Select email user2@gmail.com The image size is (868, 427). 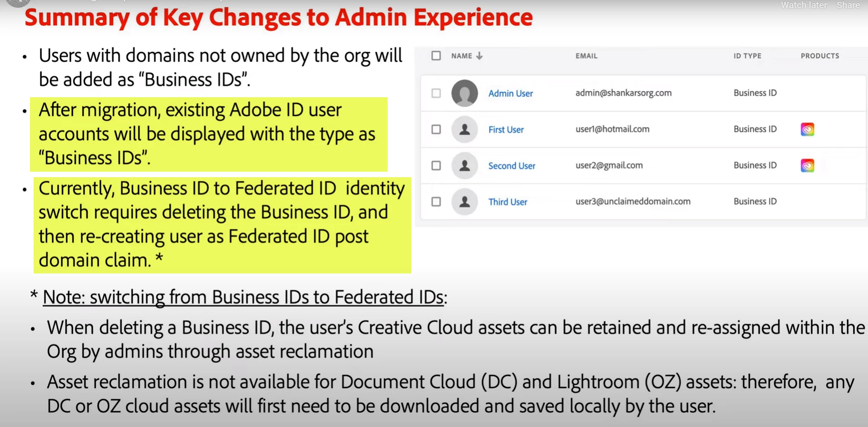[x=609, y=165]
